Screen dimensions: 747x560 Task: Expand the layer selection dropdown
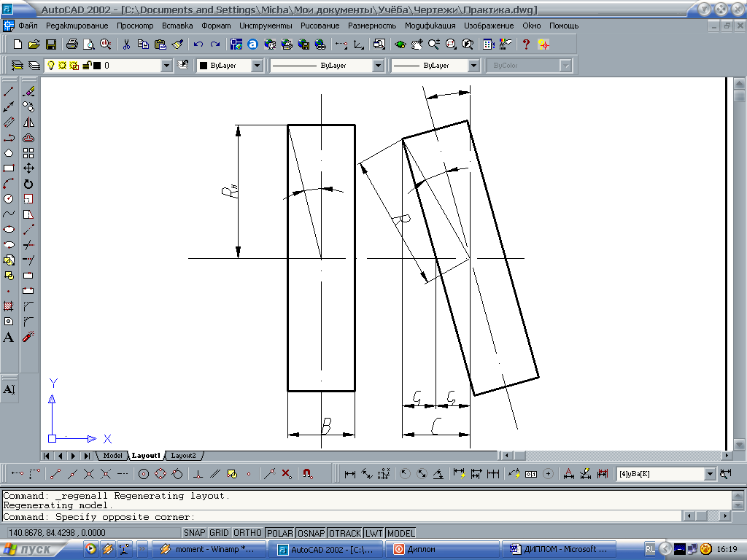pos(167,66)
